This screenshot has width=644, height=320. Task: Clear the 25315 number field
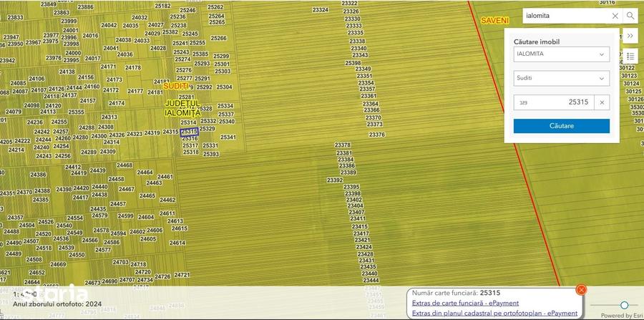602,102
